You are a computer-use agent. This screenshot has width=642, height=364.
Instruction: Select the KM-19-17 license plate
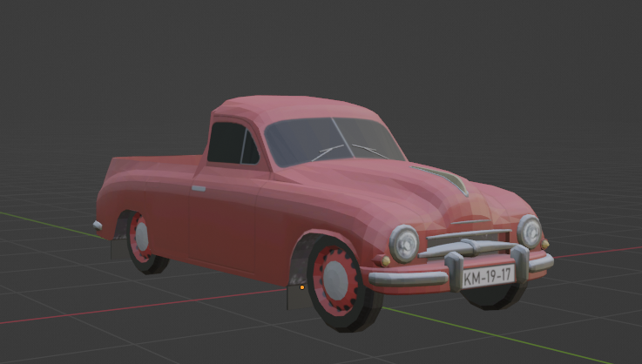pyautogui.click(x=489, y=276)
